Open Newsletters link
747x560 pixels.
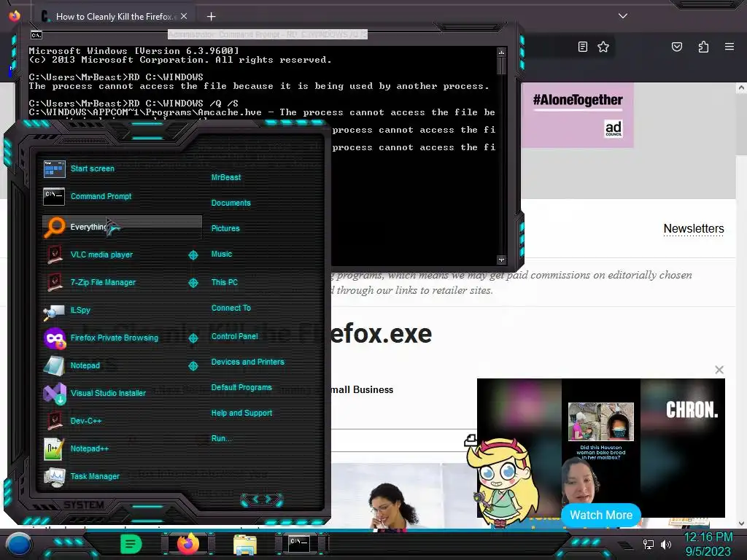pos(694,228)
